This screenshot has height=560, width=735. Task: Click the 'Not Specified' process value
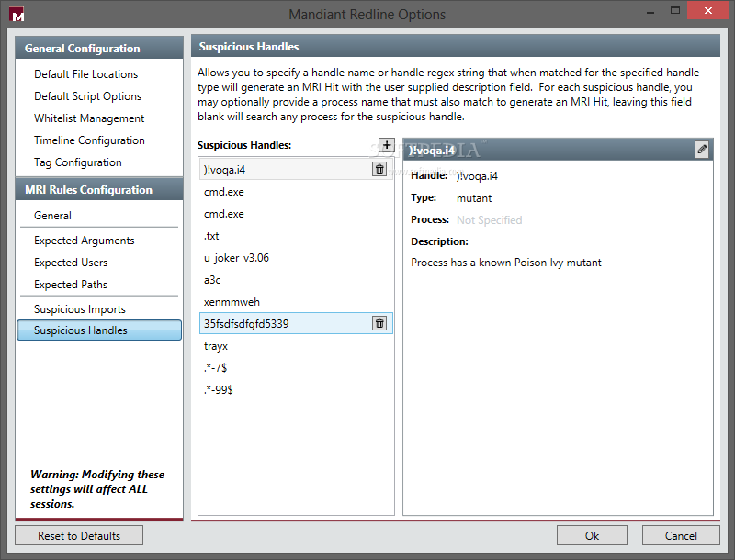coord(489,220)
